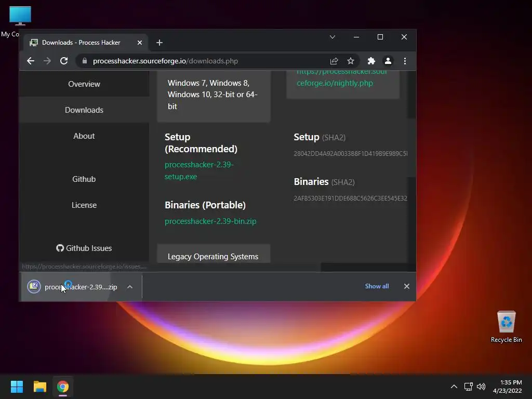Open Chrome's three-dot menu
This screenshot has width=532, height=399.
tap(405, 61)
